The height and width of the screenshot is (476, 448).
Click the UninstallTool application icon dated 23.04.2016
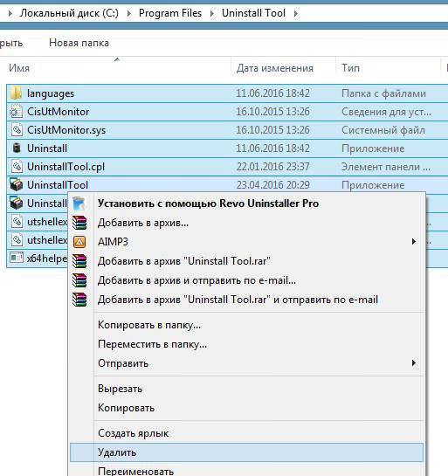(x=17, y=185)
